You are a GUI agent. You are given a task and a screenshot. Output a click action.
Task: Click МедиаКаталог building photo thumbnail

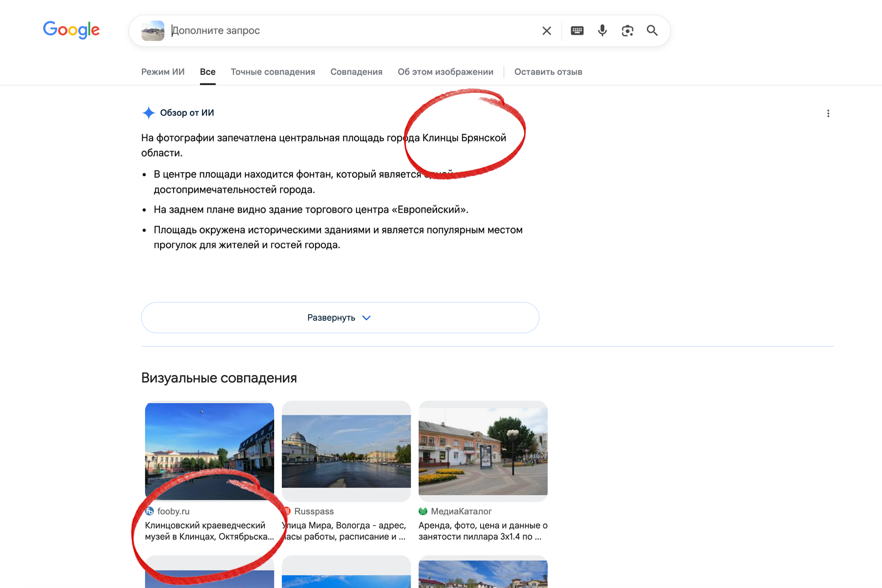483,451
